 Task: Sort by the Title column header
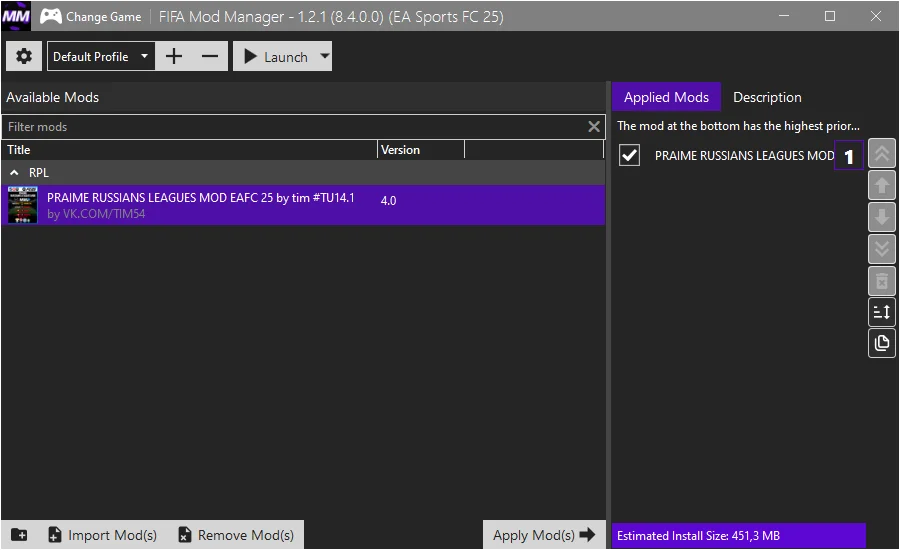click(x=189, y=150)
